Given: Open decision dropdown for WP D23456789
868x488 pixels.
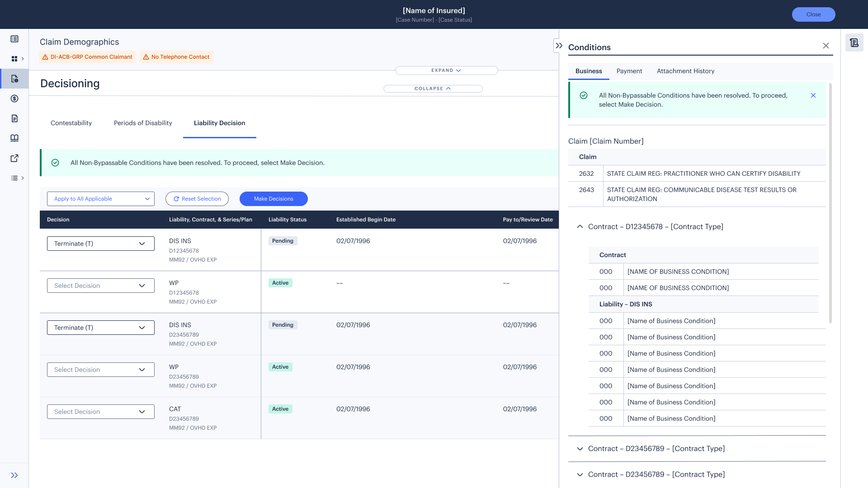Looking at the screenshot, I should (101, 370).
